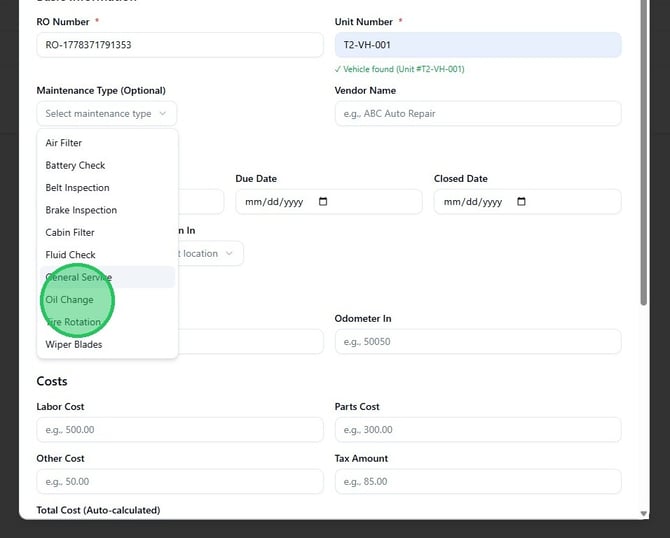This screenshot has width=670, height=538.
Task: Pick Oil Change maintenance type
Action: coord(107,300)
